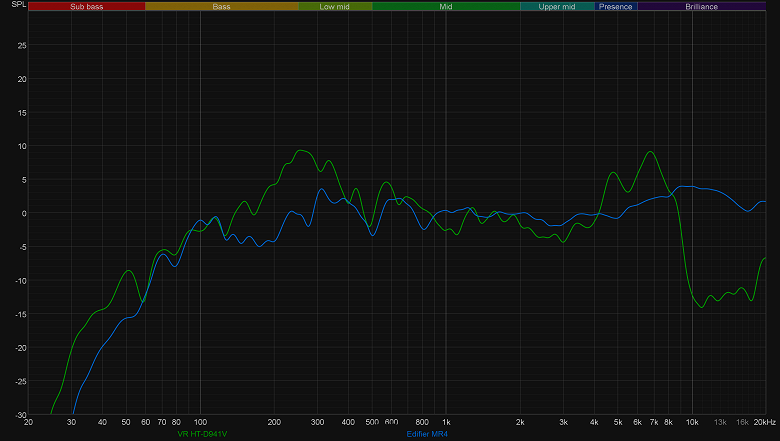Click the -5 dB tick on SPL axis

click(x=22, y=247)
